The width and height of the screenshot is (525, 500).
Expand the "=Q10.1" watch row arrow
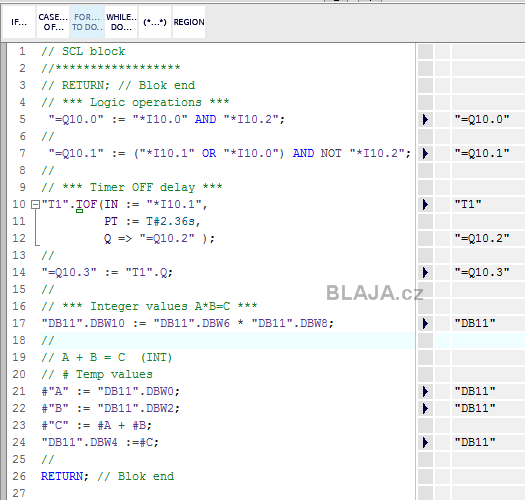(425, 153)
